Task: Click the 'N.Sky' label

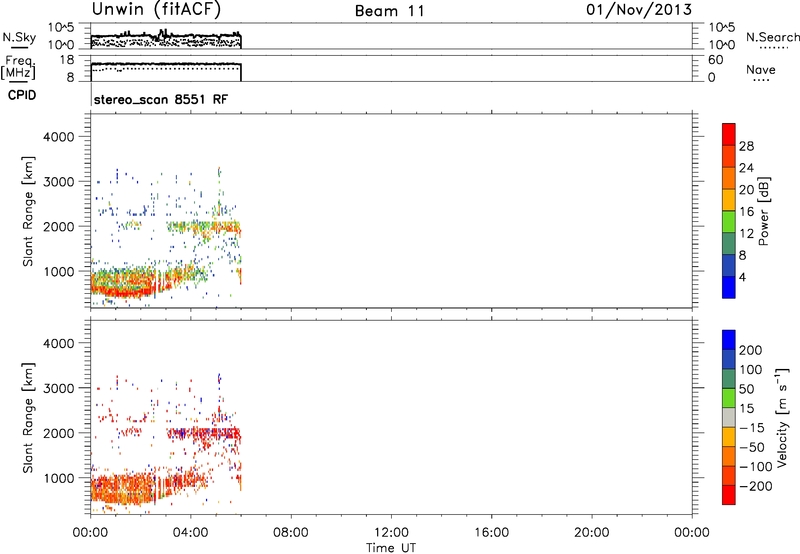Action: (19, 37)
